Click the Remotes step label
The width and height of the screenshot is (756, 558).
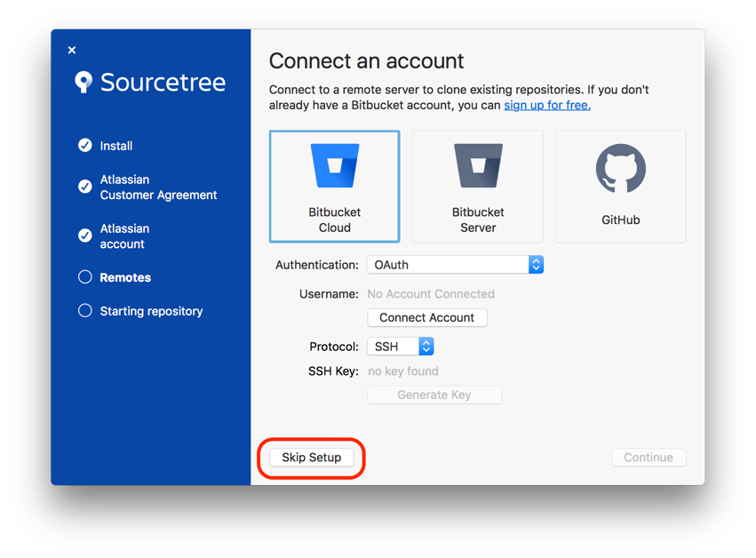[125, 277]
